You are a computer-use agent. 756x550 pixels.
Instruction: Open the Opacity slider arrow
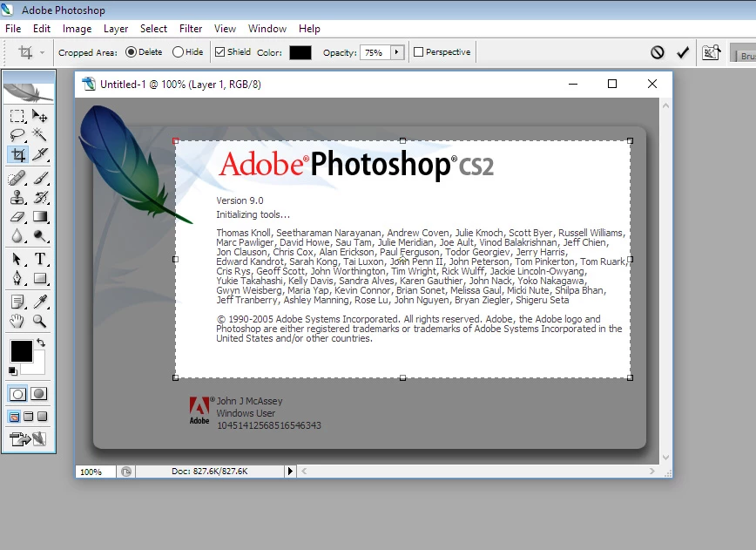coord(397,52)
